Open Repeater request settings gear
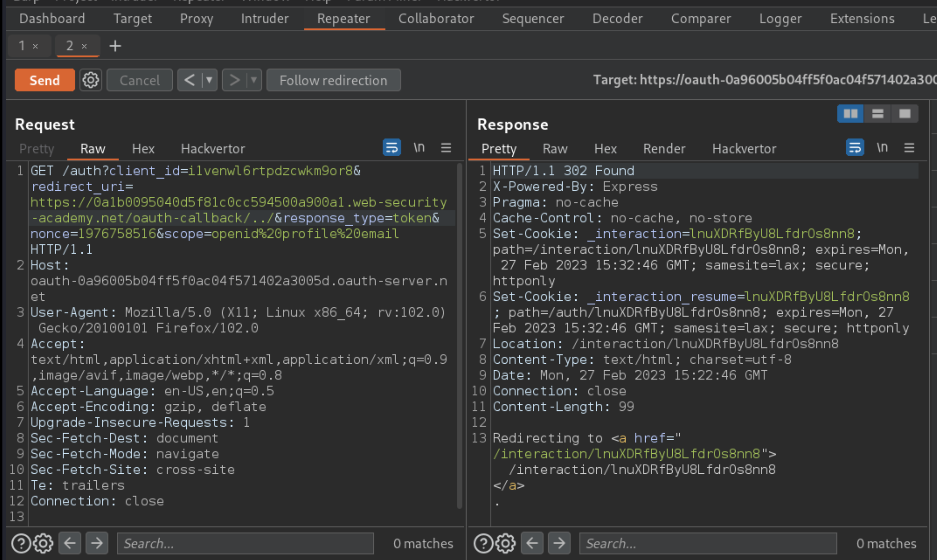This screenshot has width=937, height=560. tap(91, 80)
